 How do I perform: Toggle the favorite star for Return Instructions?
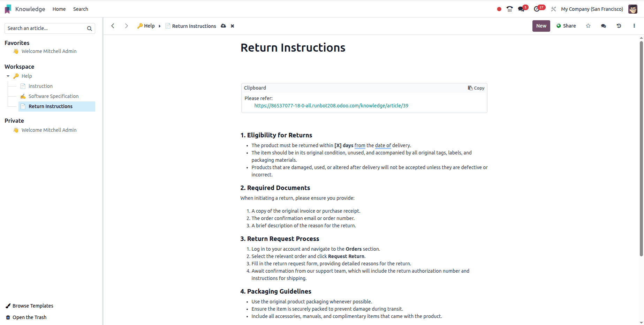[588, 26]
